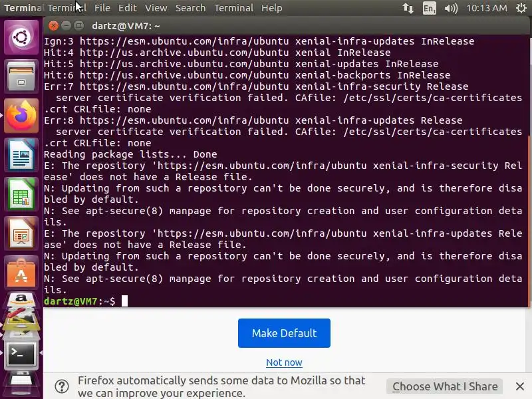
Task: Open the Help menu
Action: point(272,8)
